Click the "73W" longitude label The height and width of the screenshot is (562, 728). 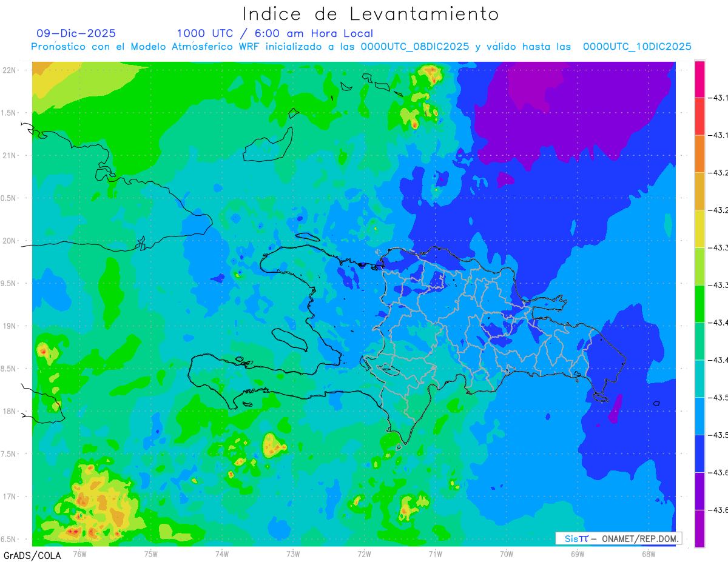point(293,554)
